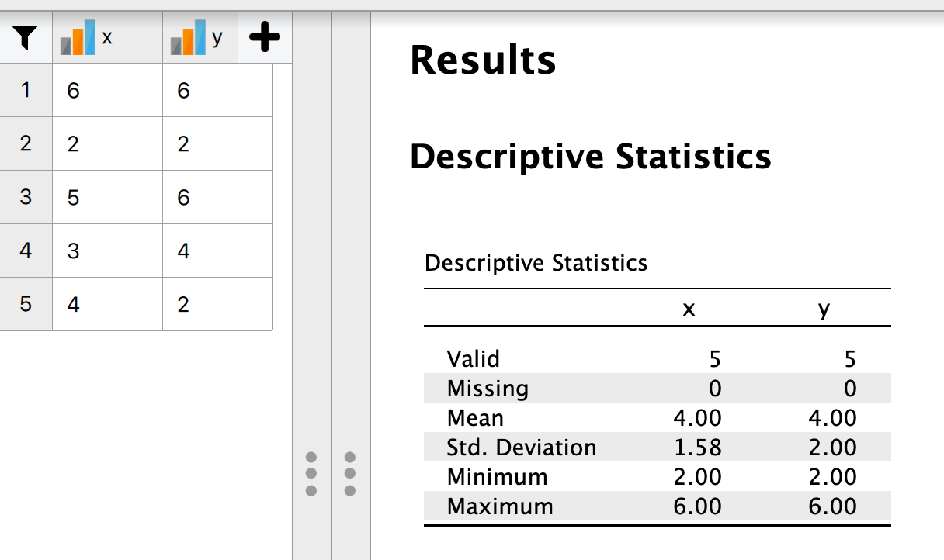
Task: Select the Results heading
Action: pos(482,60)
